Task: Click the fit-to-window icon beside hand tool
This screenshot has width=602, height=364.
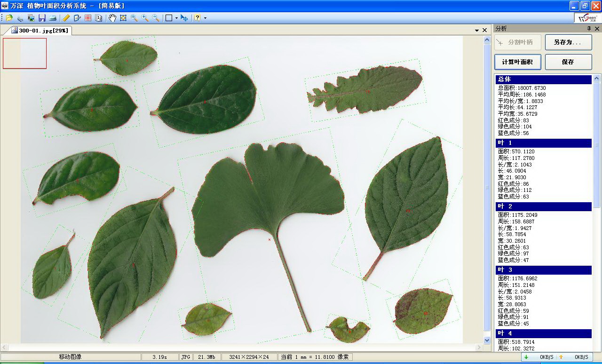Action: tap(123, 18)
